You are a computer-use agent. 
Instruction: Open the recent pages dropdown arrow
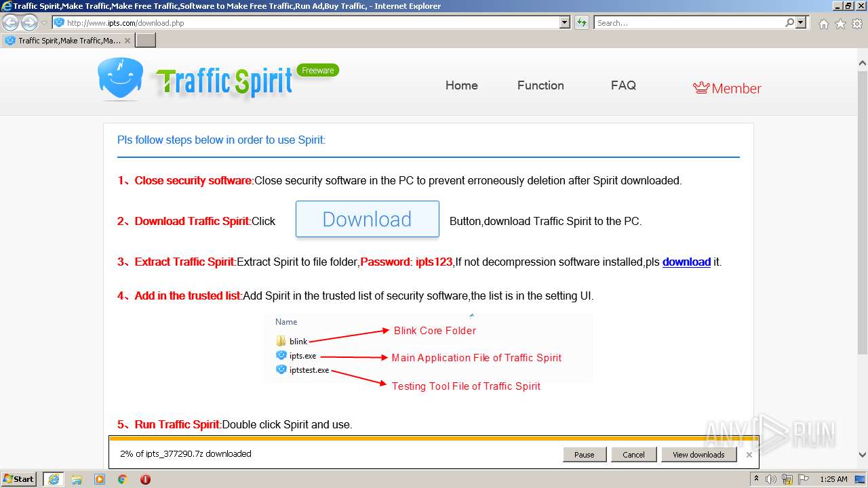[44, 23]
